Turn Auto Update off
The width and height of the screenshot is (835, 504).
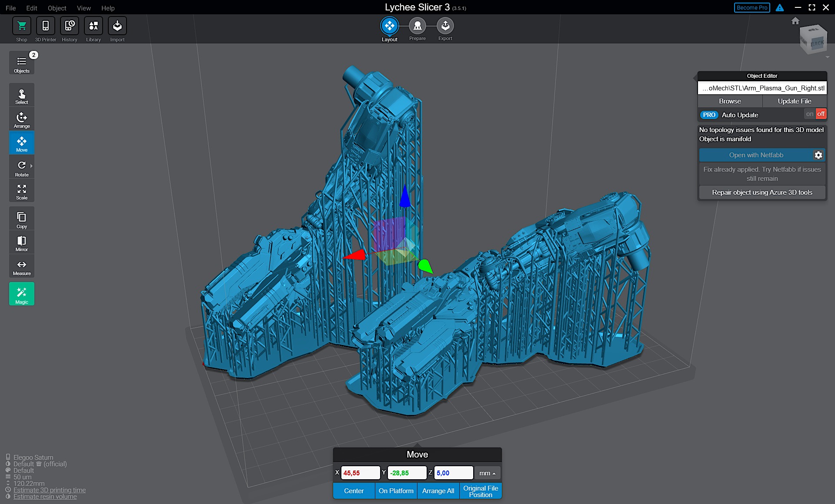pos(821,114)
